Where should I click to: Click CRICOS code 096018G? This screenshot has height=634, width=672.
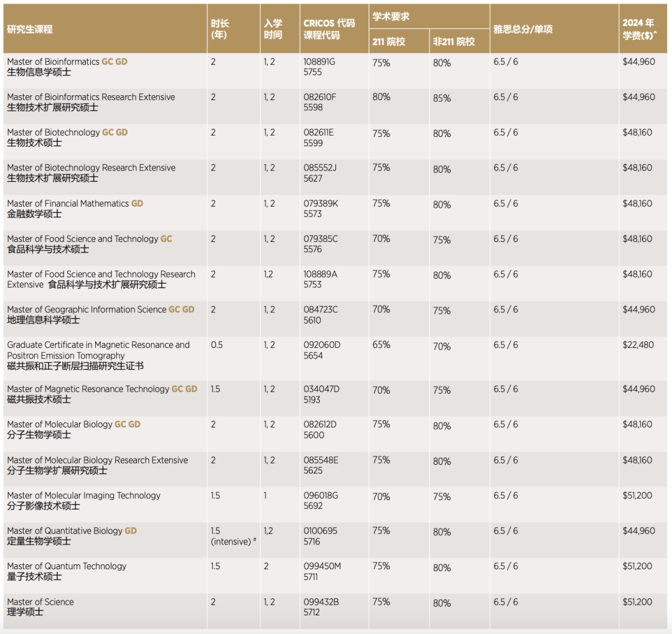point(320,495)
